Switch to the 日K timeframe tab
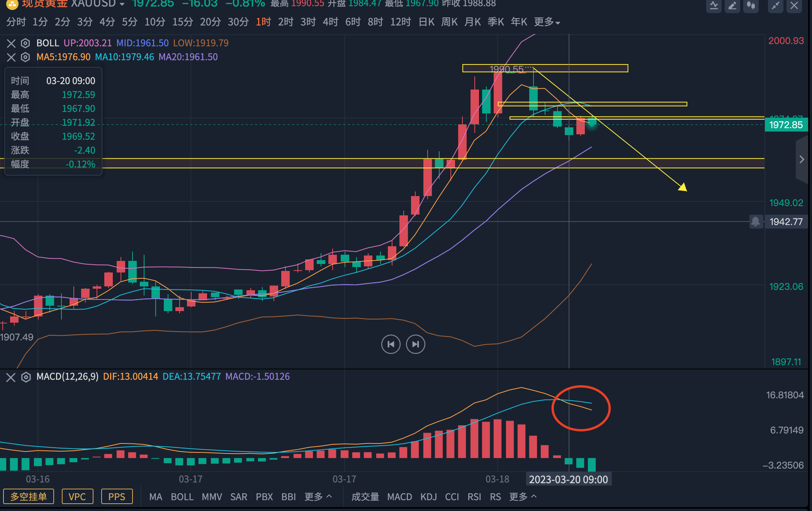 pyautogui.click(x=426, y=22)
